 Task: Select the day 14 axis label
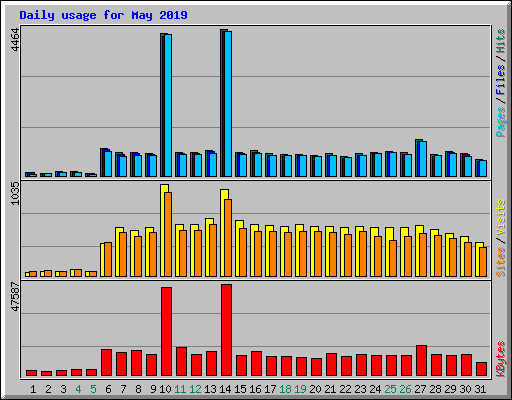point(225,389)
